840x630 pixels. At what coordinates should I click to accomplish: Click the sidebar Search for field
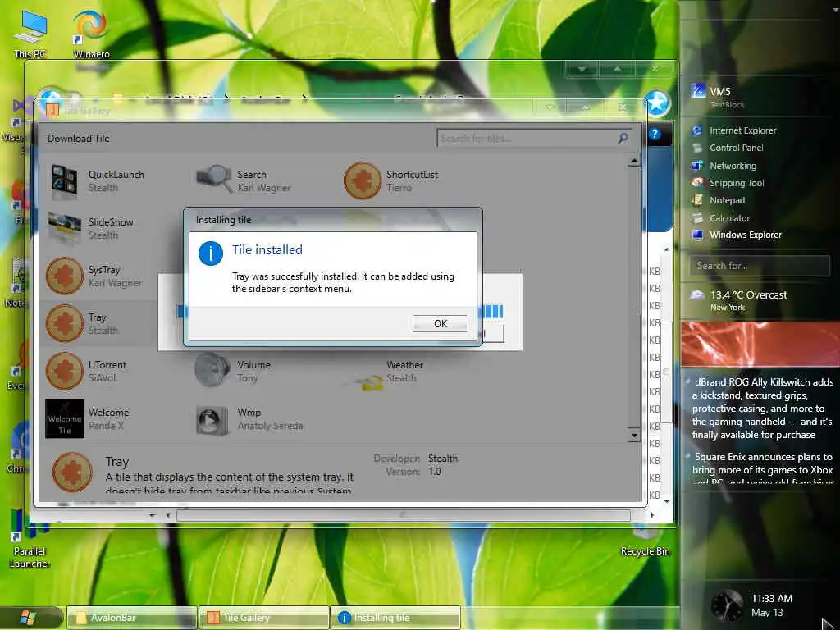click(x=760, y=266)
